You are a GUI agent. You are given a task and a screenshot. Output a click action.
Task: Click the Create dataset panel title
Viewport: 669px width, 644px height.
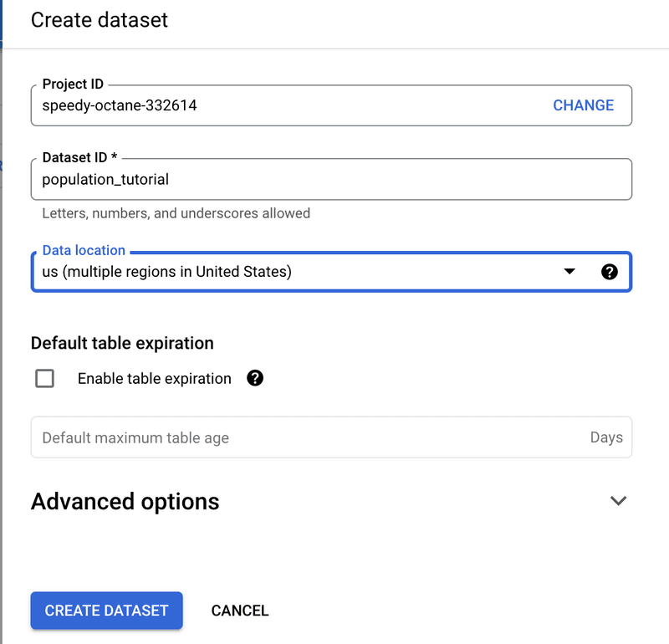[100, 20]
